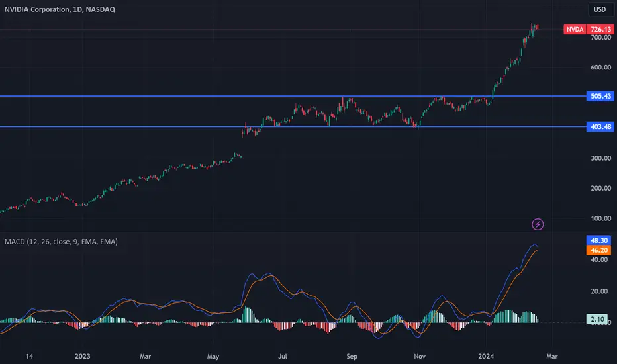Click the Nov time axis label

click(x=420, y=356)
